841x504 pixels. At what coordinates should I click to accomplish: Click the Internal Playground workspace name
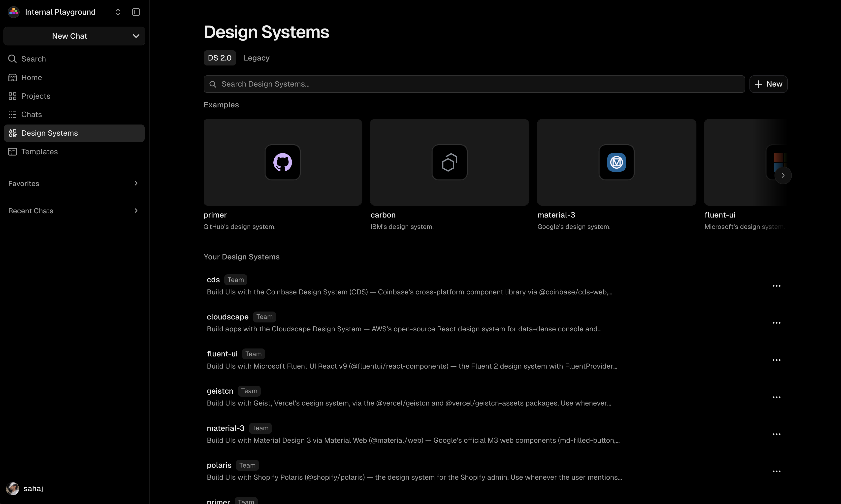pos(60,12)
